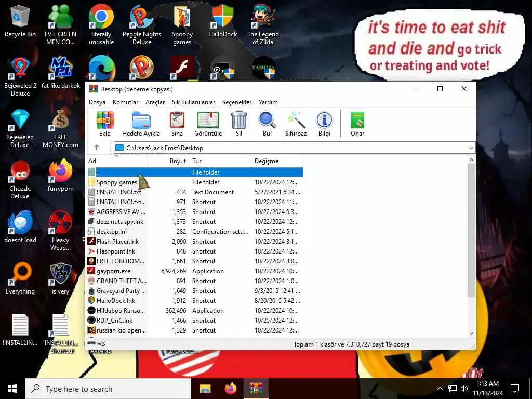Click the Hedefe Ayıkla extract toolbar icon
The height and width of the screenshot is (399, 532).
point(141,124)
